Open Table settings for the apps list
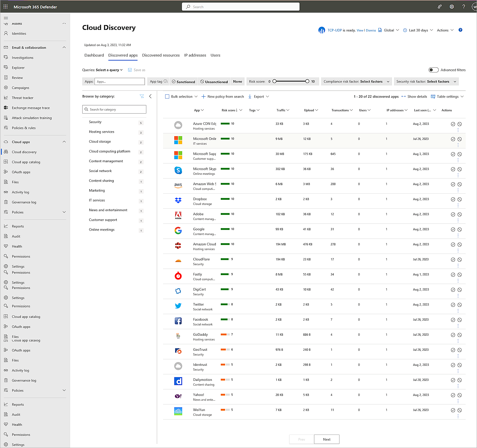This screenshot has width=477, height=448. [447, 96]
